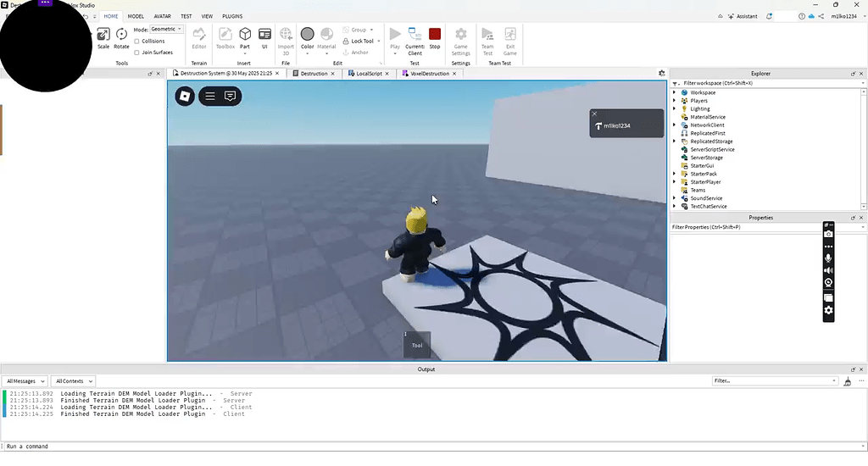
Task: Open the Color dropdown arrow
Action: coord(307,53)
